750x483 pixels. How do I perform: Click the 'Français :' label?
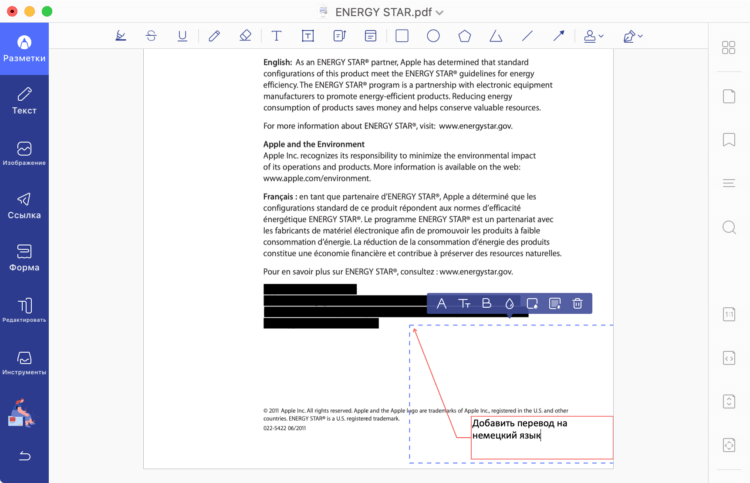[x=280, y=197]
